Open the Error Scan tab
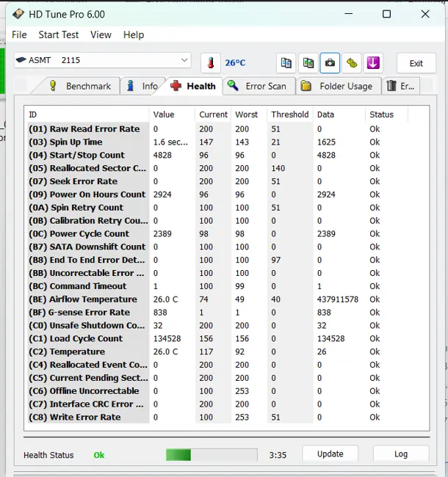Screen dimensions: 448x477 coord(259,86)
